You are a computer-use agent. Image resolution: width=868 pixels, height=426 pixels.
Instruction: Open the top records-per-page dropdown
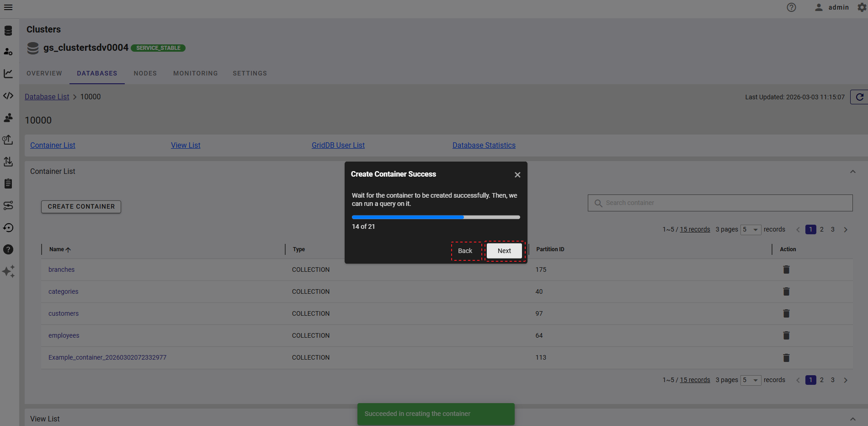[751, 230]
